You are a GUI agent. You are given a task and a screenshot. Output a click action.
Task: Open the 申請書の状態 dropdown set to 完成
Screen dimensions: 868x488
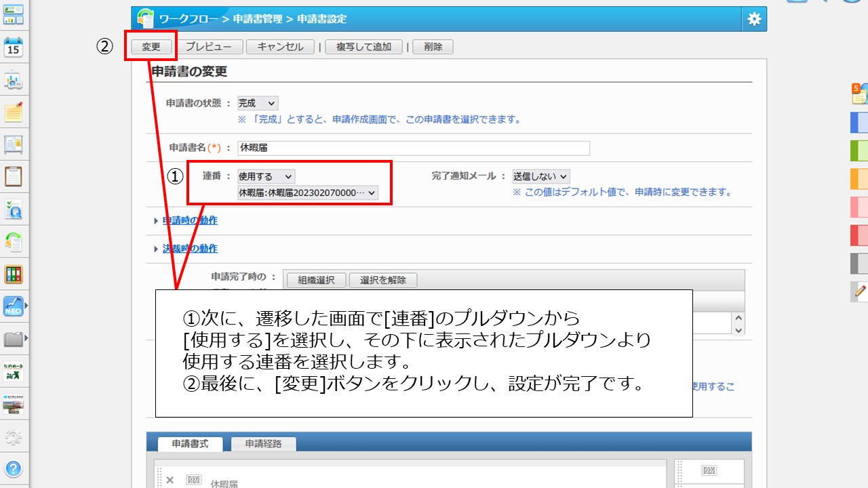coord(257,103)
